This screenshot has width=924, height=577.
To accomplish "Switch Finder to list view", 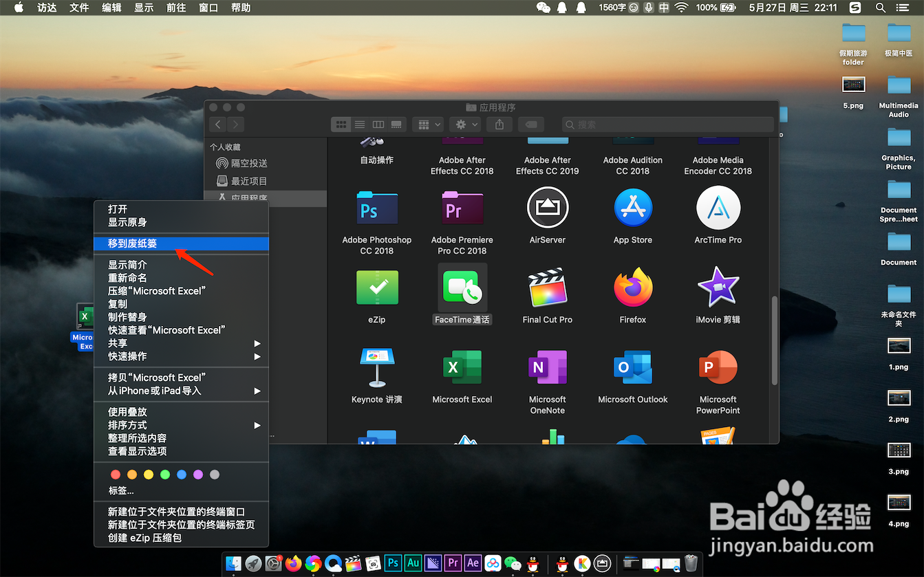I will tap(359, 124).
